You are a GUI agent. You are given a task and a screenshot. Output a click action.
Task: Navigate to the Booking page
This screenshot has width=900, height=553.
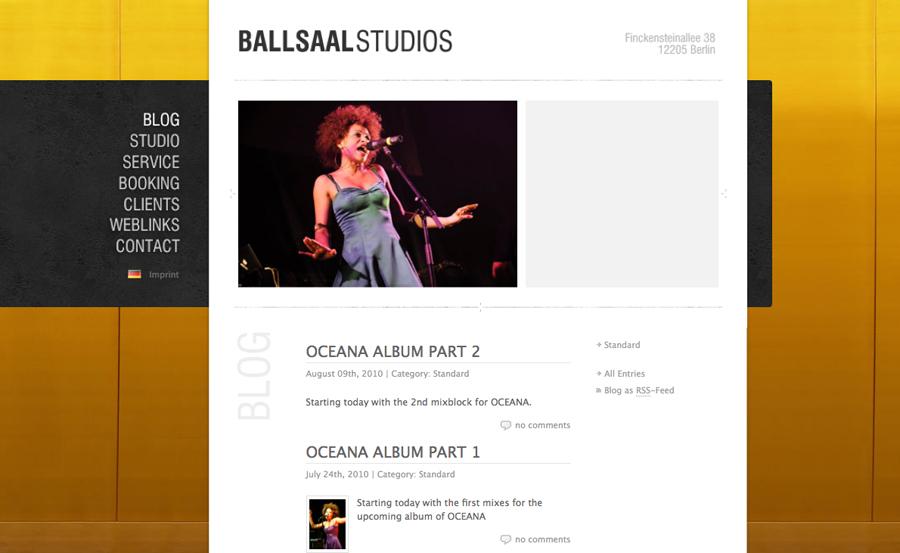(x=149, y=183)
